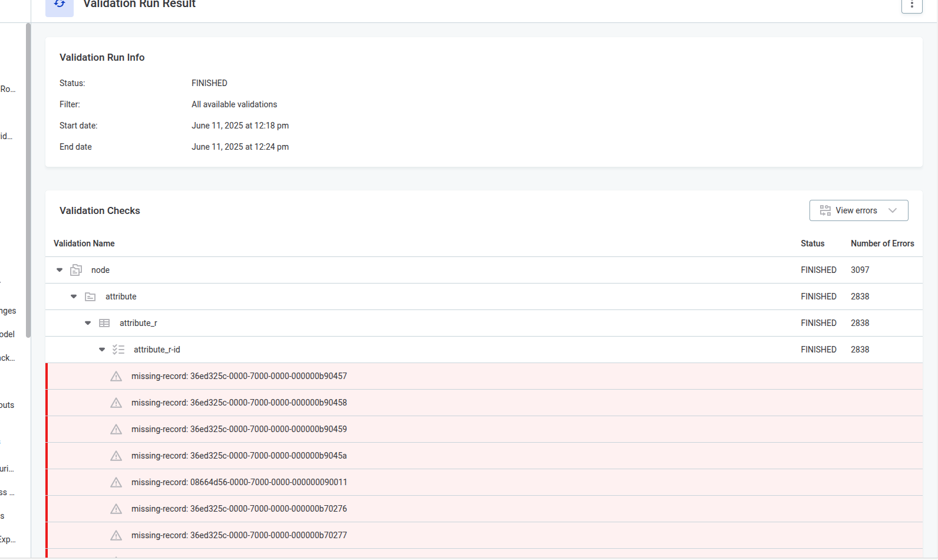Screen dimensions: 938x560
Task: Click the left sidebar vertical scrollbar
Action: pyautogui.click(x=28, y=180)
